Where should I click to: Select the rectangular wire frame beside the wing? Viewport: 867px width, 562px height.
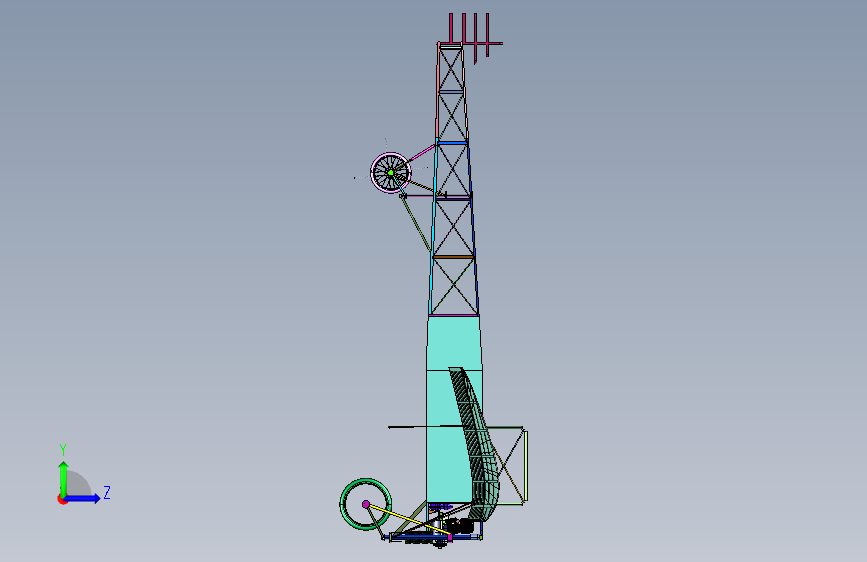(x=506, y=465)
